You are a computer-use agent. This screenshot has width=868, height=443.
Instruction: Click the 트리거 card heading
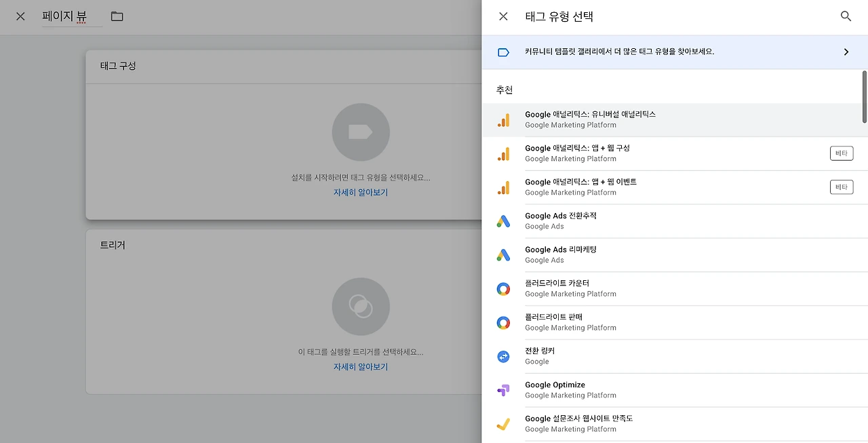[113, 245]
